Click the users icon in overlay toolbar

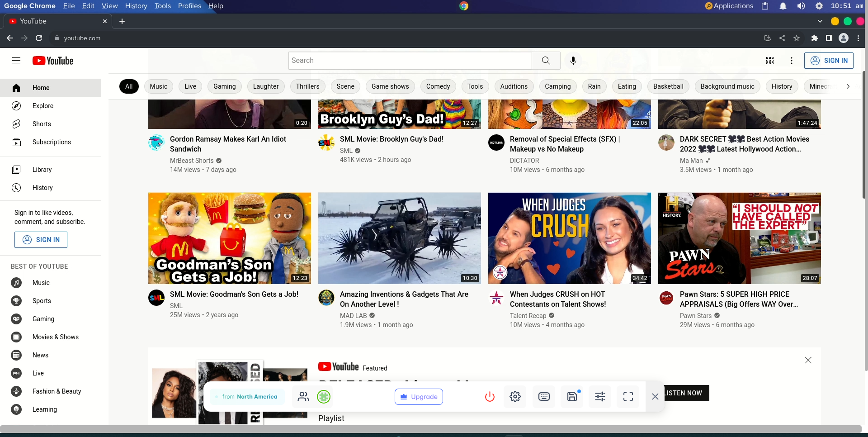pyautogui.click(x=304, y=397)
